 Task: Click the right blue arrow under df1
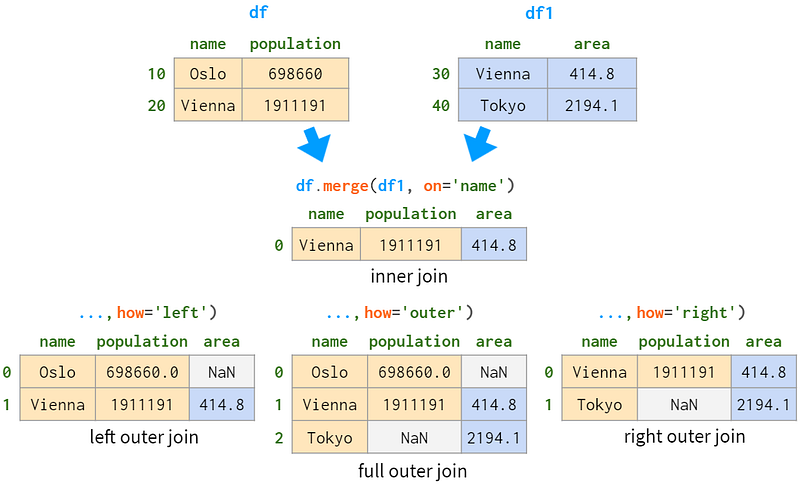click(480, 145)
